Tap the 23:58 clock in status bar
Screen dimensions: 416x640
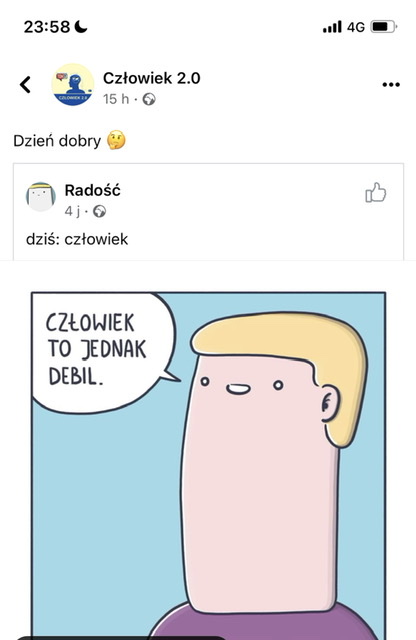point(47,27)
